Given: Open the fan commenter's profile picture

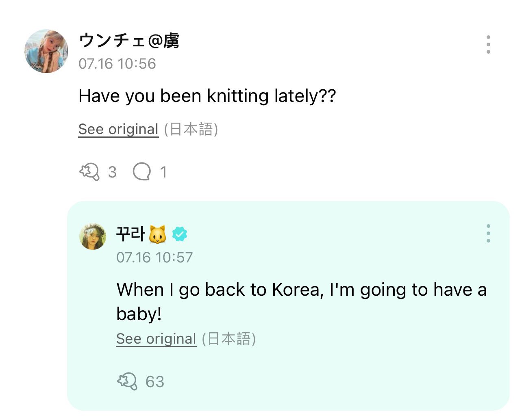Looking at the screenshot, I should [x=46, y=51].
